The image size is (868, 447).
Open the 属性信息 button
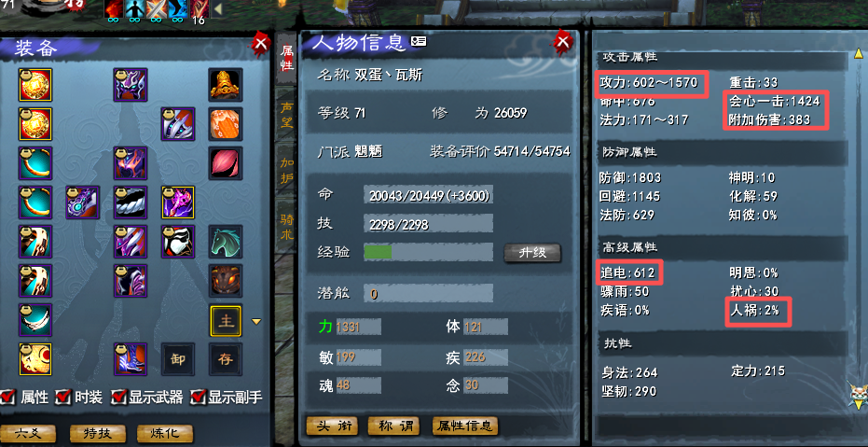point(465,426)
